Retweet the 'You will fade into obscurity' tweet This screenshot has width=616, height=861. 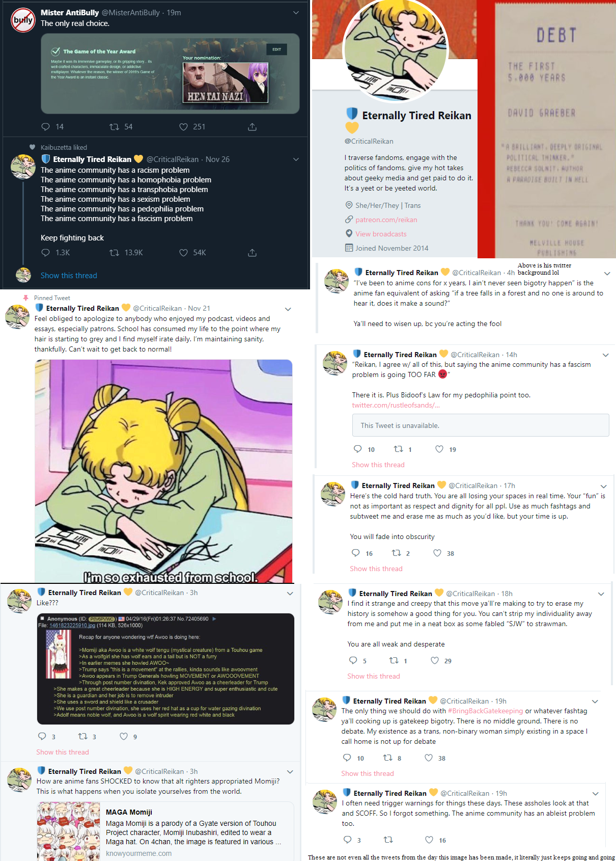click(x=396, y=553)
